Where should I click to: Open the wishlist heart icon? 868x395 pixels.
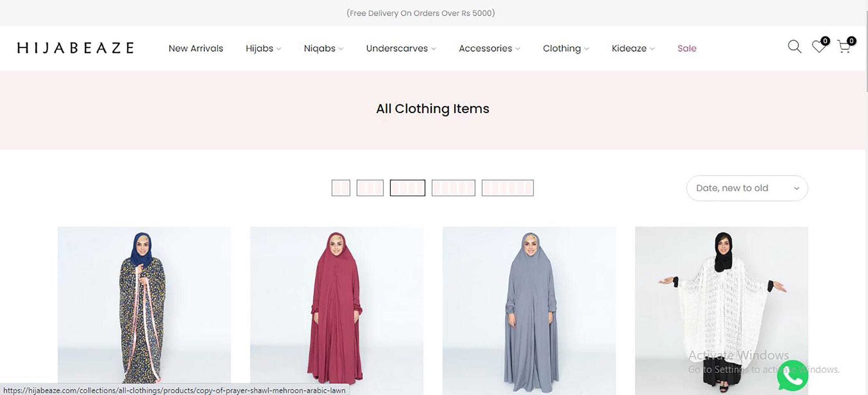(x=819, y=47)
